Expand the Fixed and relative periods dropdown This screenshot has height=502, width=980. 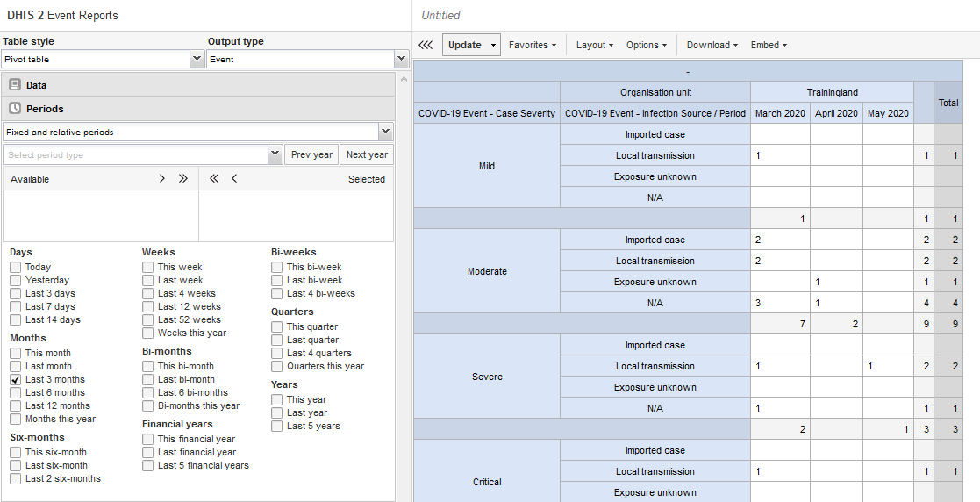pyautogui.click(x=385, y=132)
